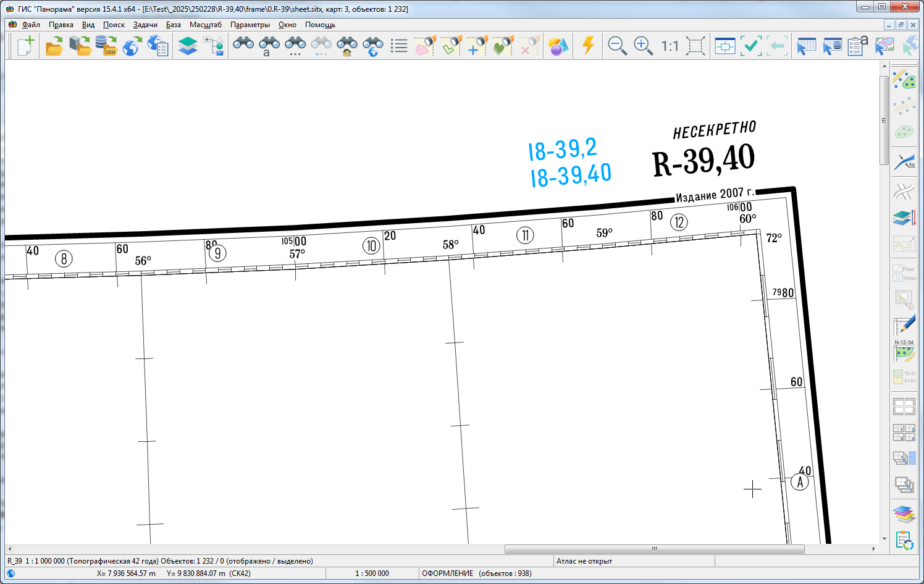The width and height of the screenshot is (924, 584).
Task: Click flashlight with green layered checks icon
Action: 503,46
